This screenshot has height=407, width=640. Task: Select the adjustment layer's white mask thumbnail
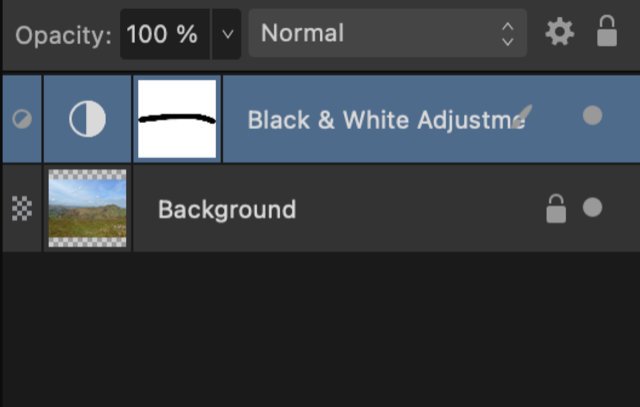177,120
